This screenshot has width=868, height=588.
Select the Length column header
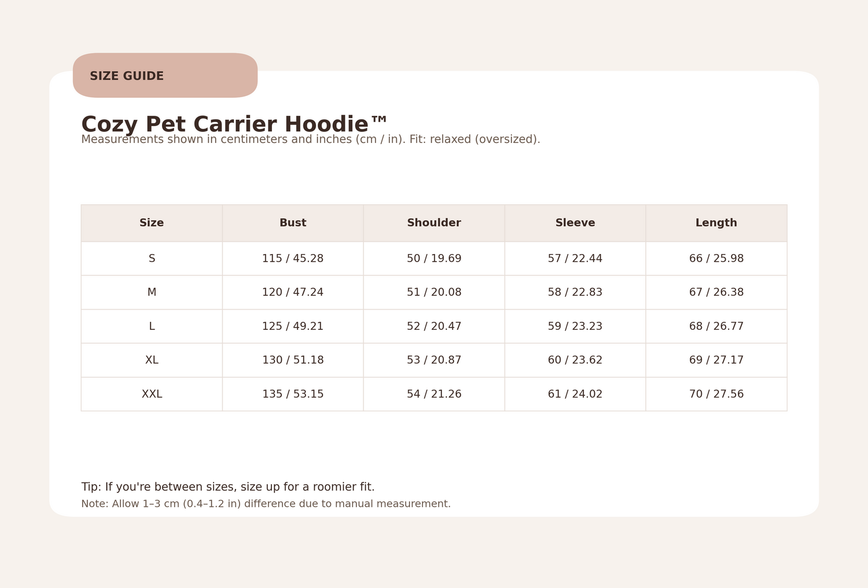click(x=716, y=223)
